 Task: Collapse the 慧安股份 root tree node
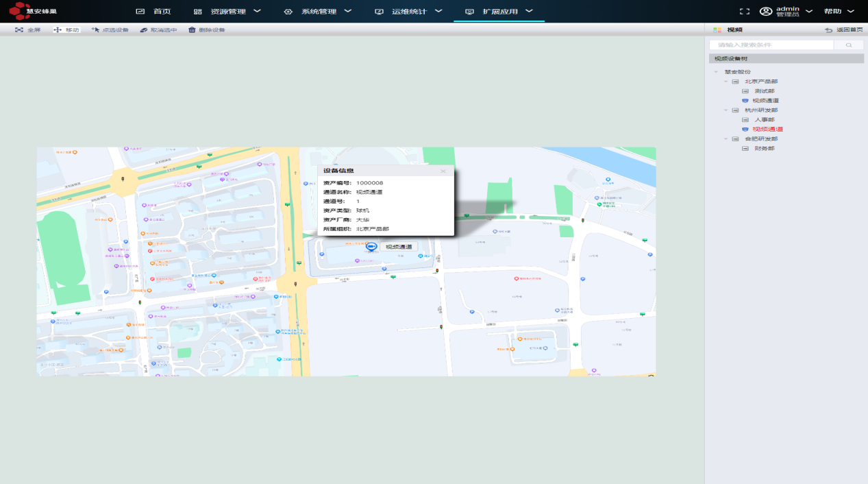716,72
